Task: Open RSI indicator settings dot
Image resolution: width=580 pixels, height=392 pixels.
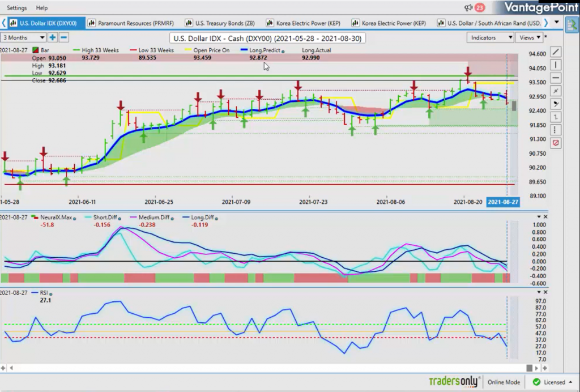Action: tap(50, 294)
